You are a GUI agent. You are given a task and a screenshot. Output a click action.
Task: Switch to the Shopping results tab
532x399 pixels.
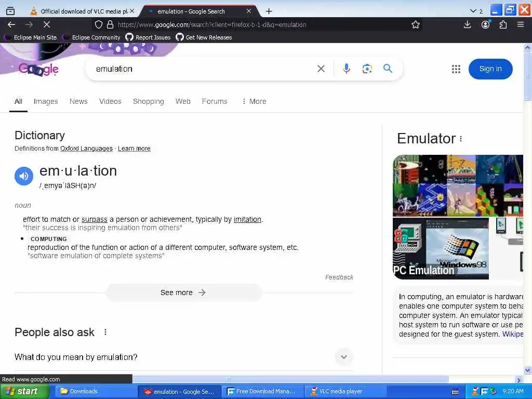pos(148,101)
